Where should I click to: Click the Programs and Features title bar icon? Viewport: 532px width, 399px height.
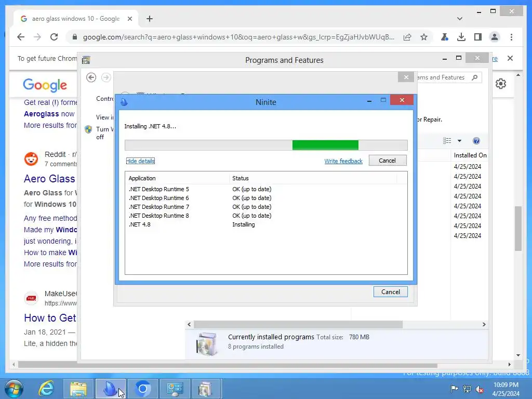(x=86, y=60)
